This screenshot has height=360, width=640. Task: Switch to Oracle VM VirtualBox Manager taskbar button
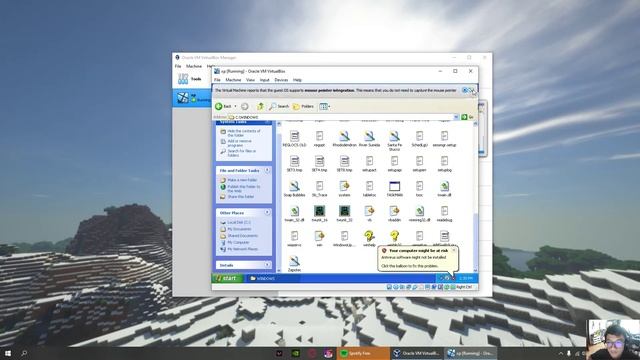point(417,353)
